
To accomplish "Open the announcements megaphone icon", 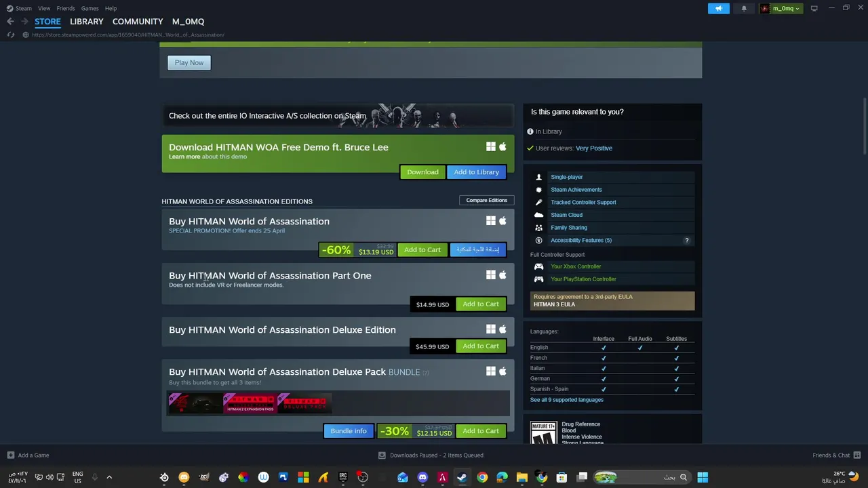I will pos(719,8).
